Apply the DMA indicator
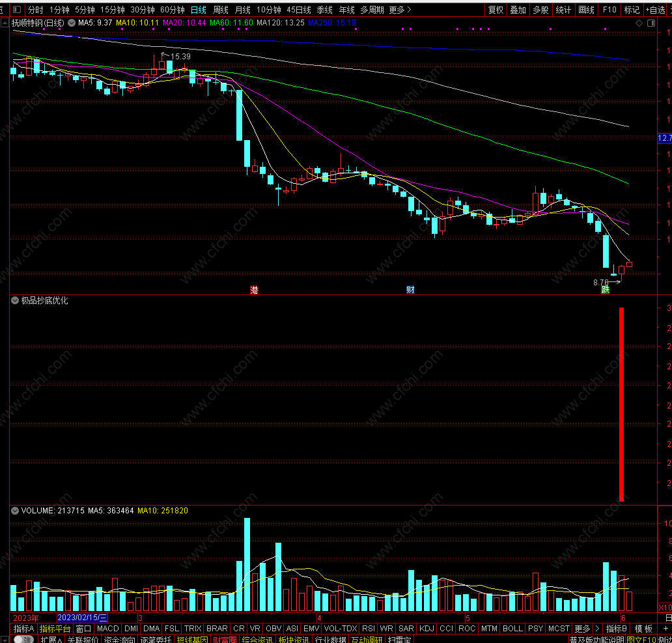672x643 pixels. point(151,629)
